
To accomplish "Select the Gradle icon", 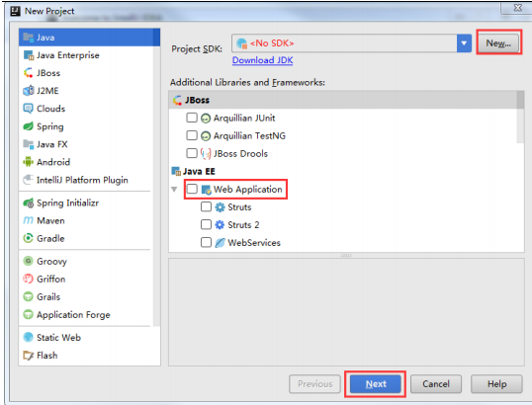I will 28,238.
